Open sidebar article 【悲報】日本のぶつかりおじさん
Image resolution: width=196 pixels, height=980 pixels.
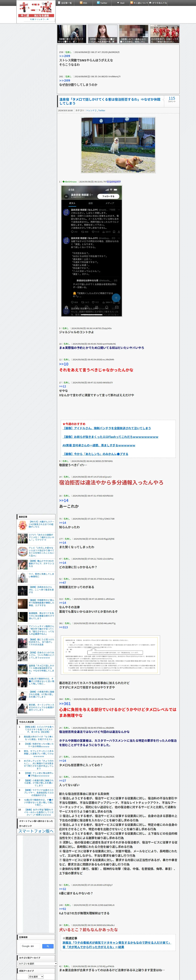pos(41,655)
